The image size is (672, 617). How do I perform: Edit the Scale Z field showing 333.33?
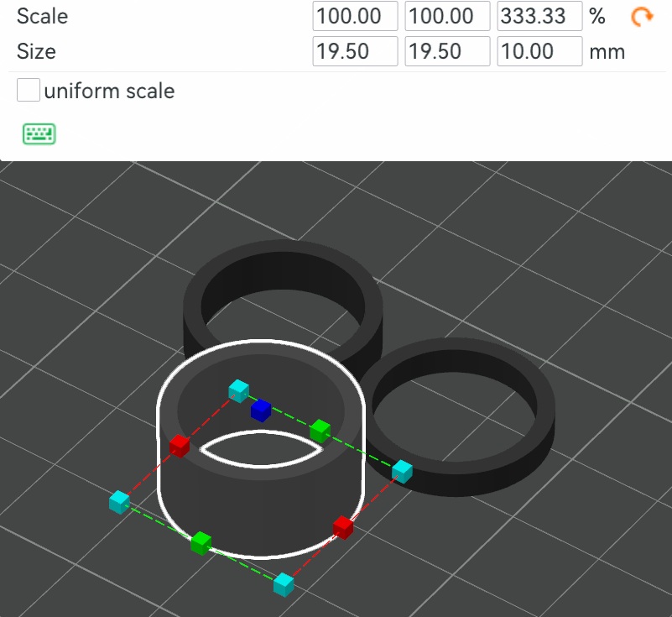[539, 16]
